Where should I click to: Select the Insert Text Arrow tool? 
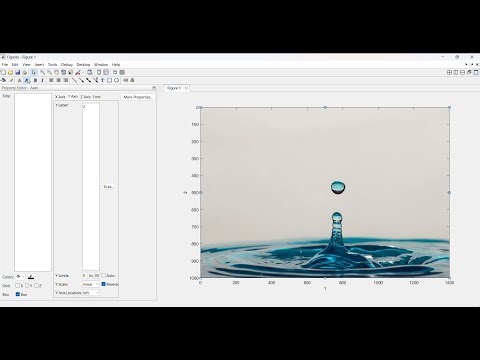[x=95, y=80]
